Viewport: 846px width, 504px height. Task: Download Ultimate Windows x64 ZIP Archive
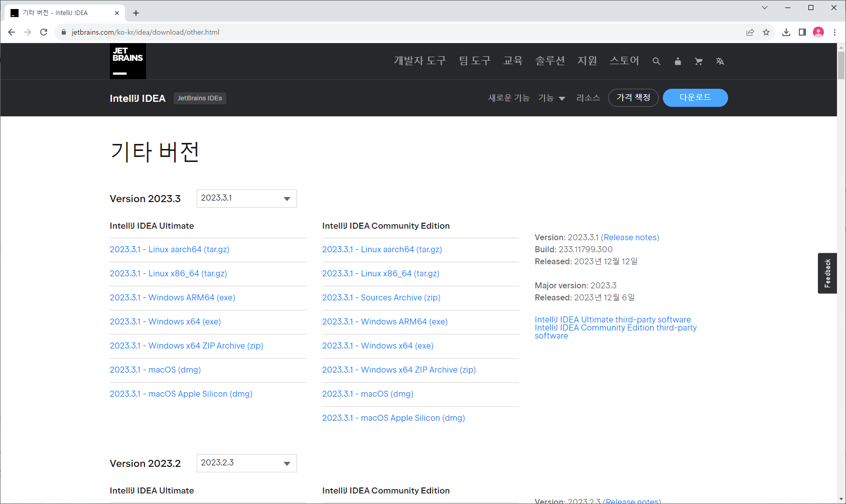click(187, 346)
